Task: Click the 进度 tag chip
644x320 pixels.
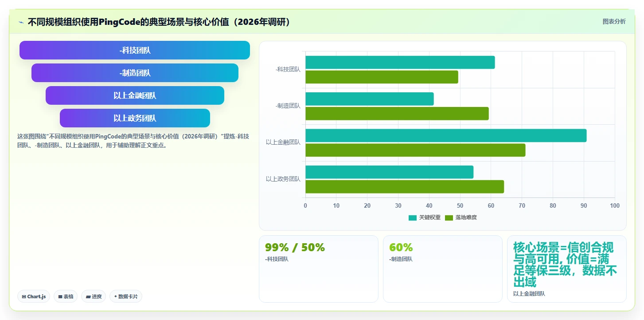Action: [94, 296]
